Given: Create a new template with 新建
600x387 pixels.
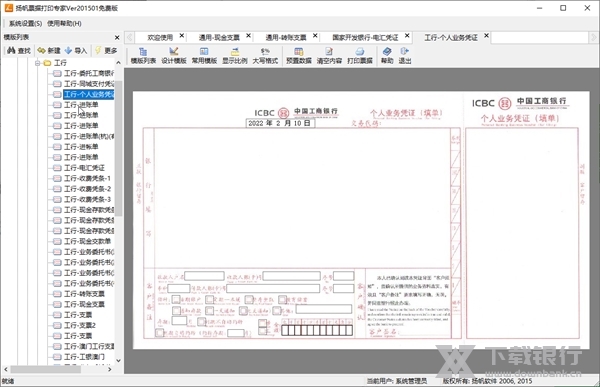Looking at the screenshot, I should click(49, 51).
